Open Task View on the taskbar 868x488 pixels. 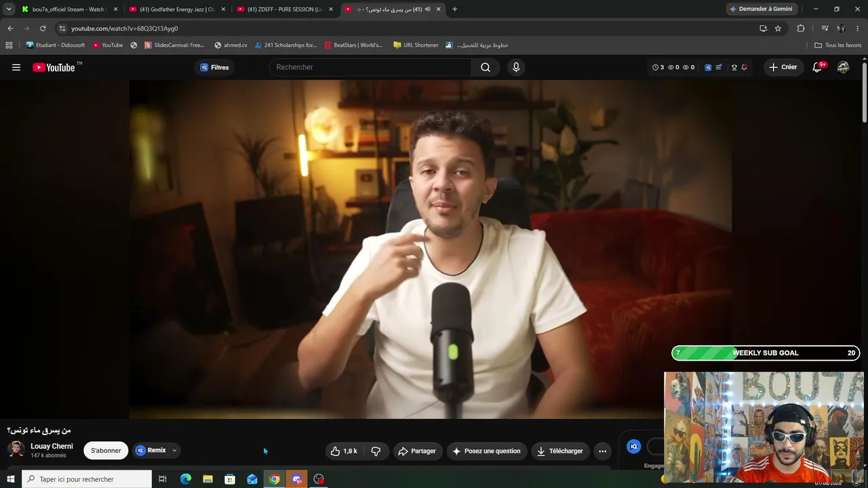tap(163, 479)
